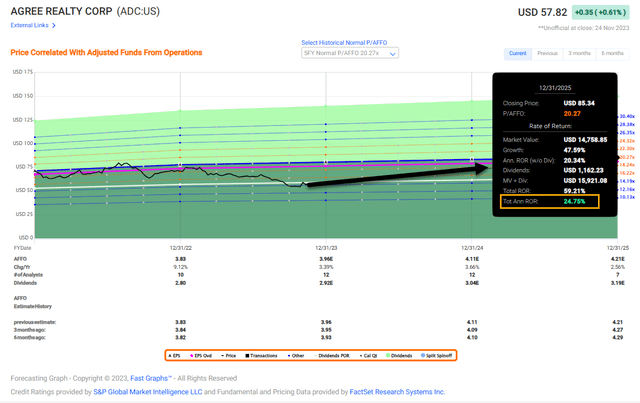Screen dimensions: 640x403
Task: Click the dividends value 2.80
Action: click(180, 283)
